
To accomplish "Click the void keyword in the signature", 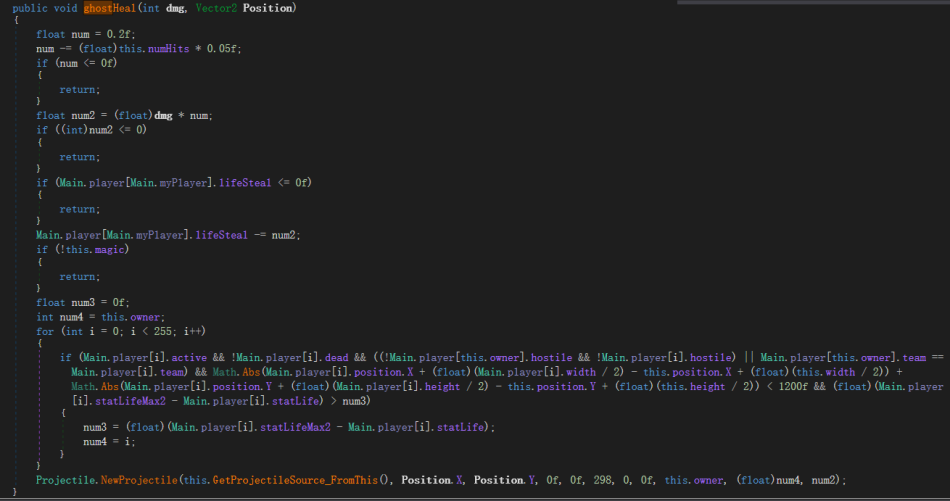I will [x=65, y=8].
